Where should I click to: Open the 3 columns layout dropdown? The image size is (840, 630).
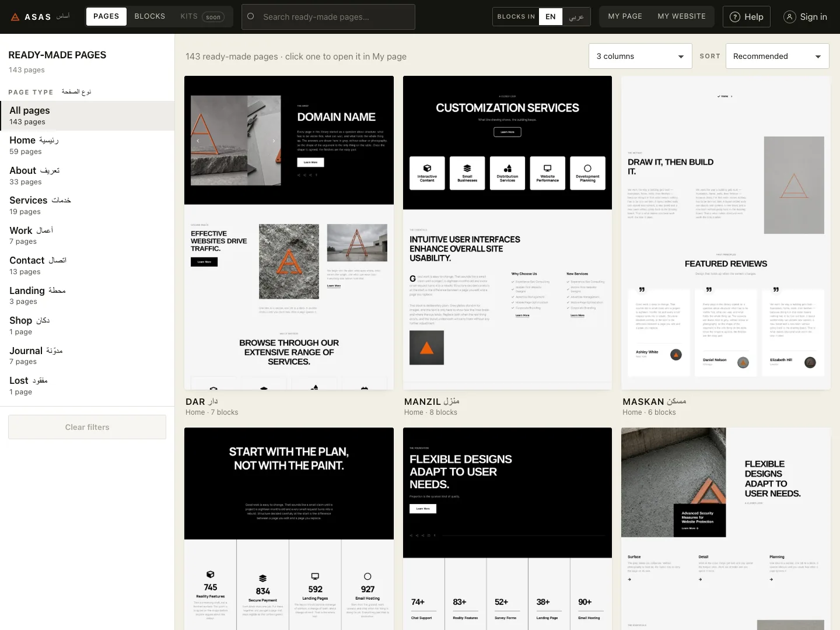(x=640, y=56)
